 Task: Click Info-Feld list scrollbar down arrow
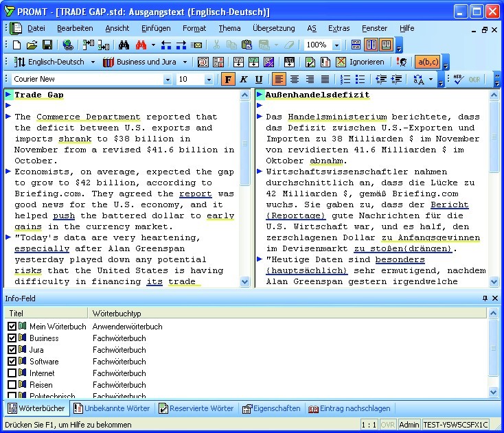494,392
